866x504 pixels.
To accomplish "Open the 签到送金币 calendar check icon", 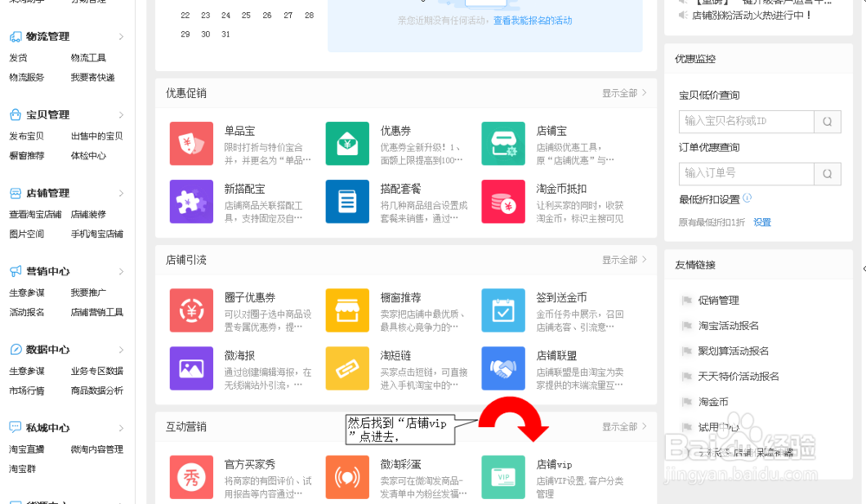I will (x=503, y=310).
